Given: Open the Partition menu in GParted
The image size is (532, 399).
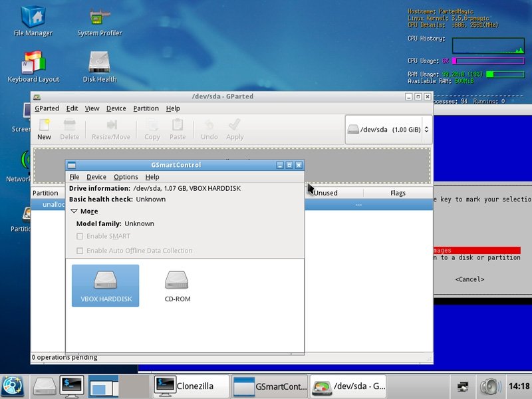Looking at the screenshot, I should coord(146,108).
